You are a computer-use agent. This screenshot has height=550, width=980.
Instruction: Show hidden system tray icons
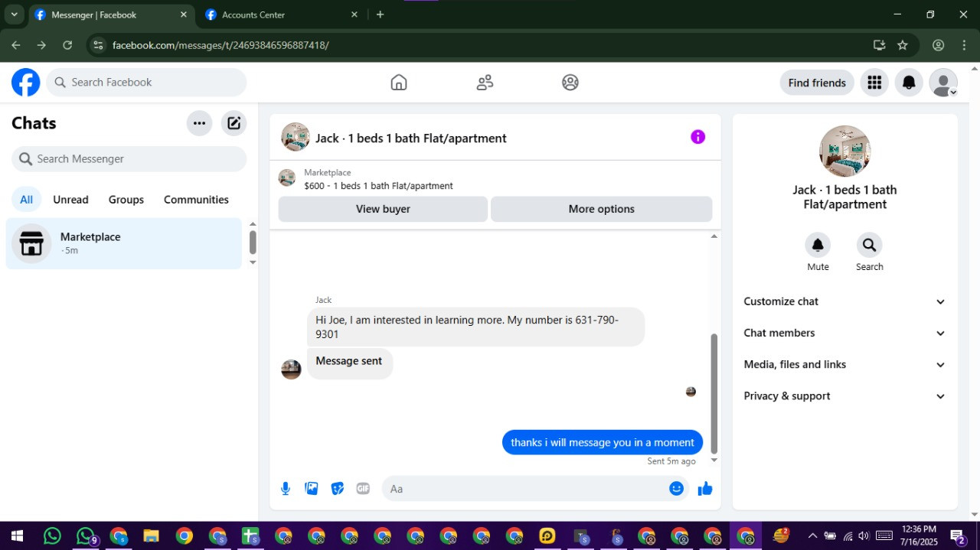pyautogui.click(x=812, y=535)
